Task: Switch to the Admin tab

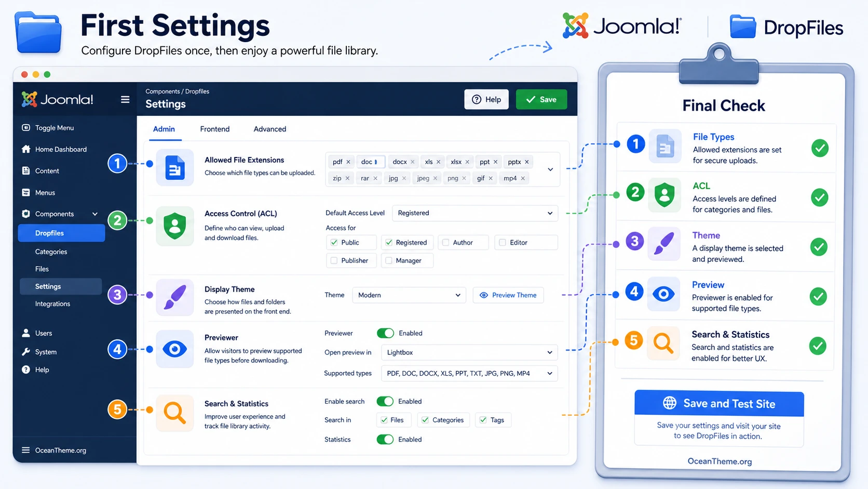Action: point(164,129)
